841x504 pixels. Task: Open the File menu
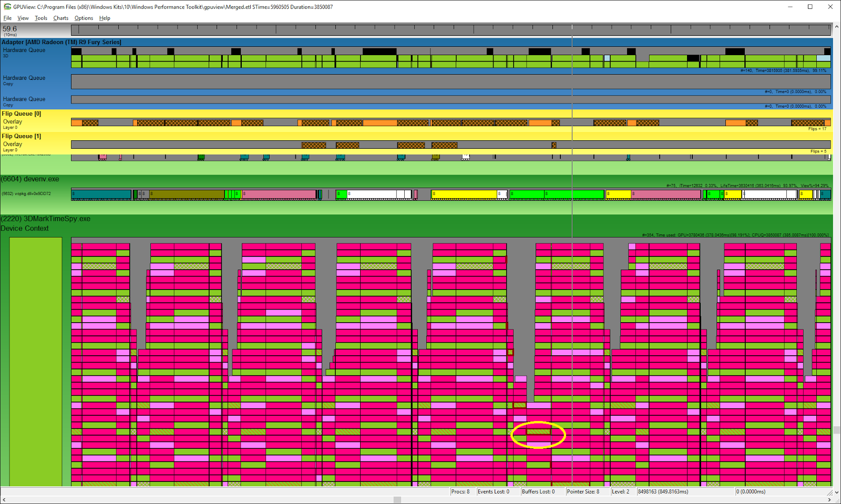[x=7, y=18]
